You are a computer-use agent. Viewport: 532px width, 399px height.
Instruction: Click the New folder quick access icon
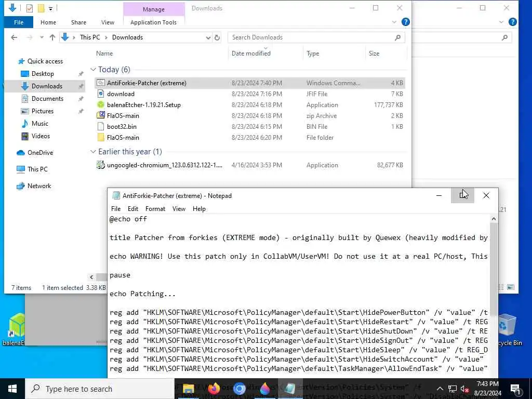click(41, 8)
